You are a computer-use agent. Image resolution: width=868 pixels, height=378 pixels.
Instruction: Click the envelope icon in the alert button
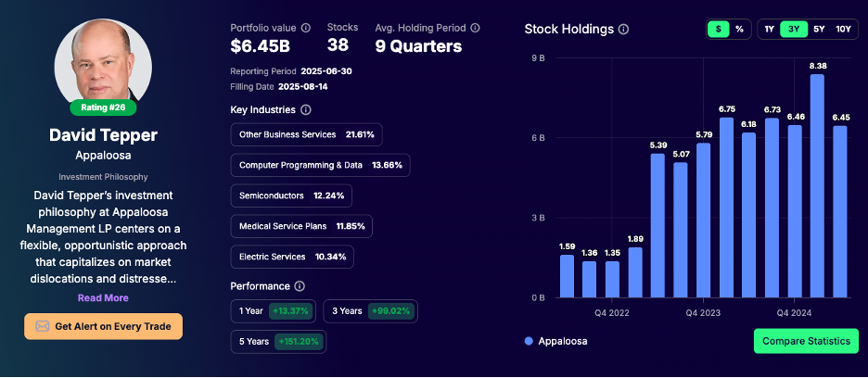[x=42, y=326]
